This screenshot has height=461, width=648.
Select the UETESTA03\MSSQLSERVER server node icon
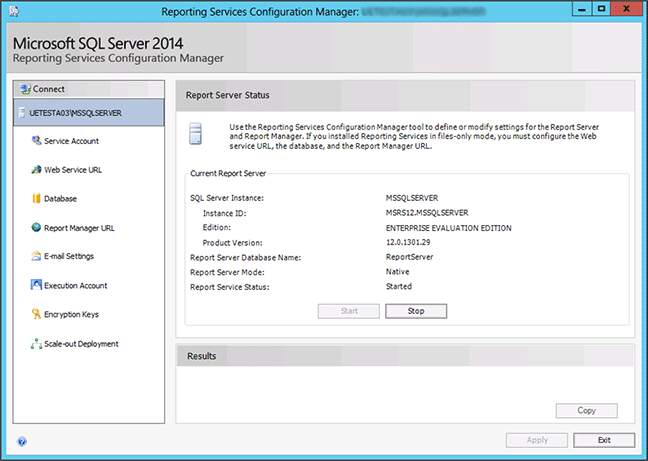click(x=22, y=113)
